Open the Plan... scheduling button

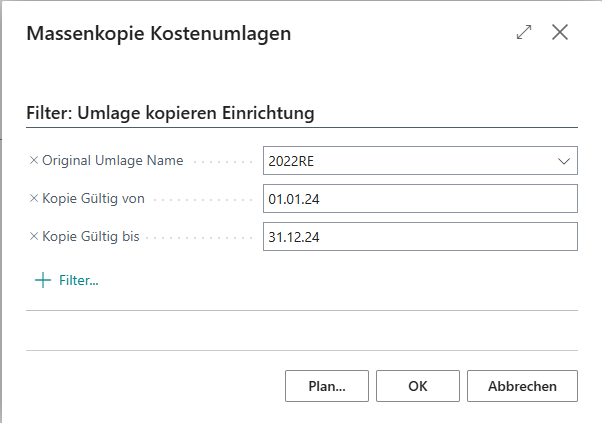click(x=327, y=386)
